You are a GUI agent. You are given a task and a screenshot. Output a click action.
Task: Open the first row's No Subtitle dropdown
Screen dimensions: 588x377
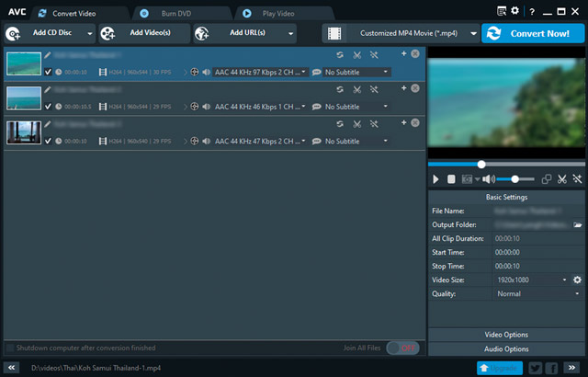coord(356,72)
